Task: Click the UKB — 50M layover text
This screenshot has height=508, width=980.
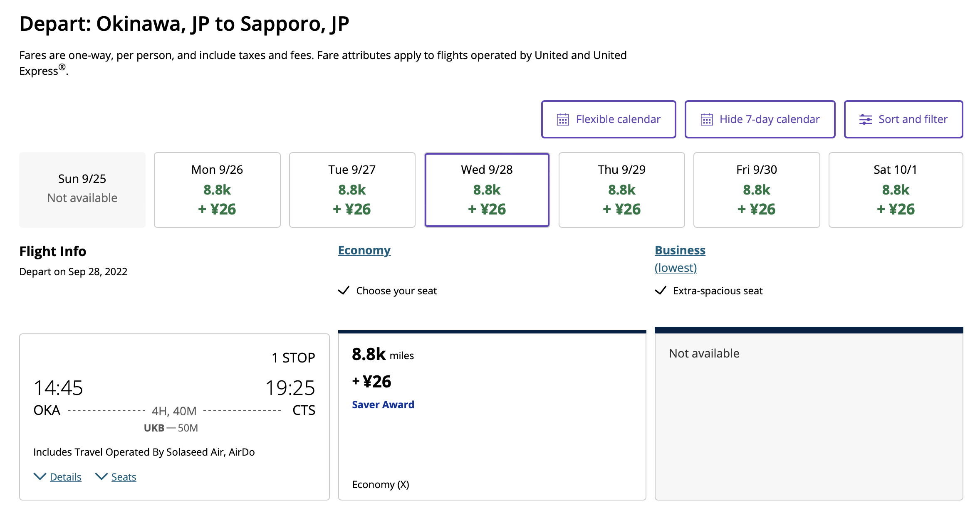Action: 171,428
